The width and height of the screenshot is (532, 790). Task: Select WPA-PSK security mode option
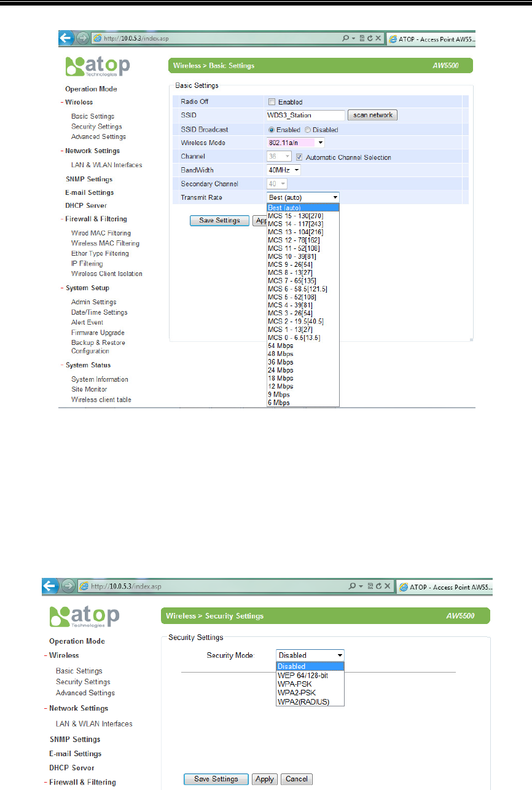click(310, 684)
